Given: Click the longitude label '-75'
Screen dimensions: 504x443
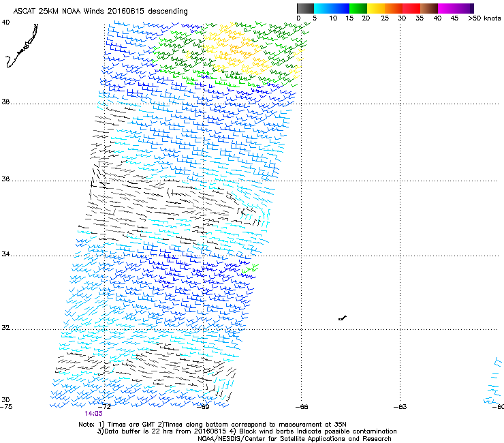Looking at the screenshot, I should click(x=6, y=407).
